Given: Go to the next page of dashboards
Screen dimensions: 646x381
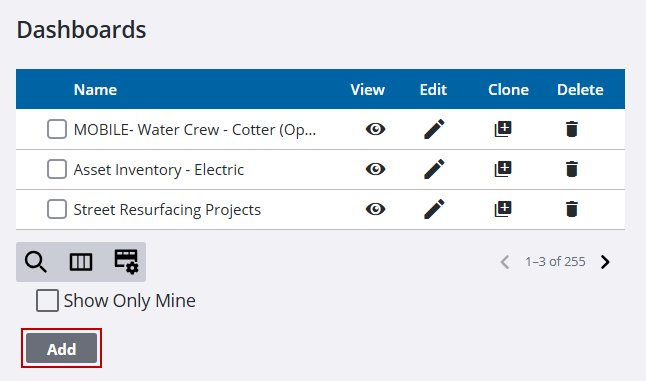Looking at the screenshot, I should click(x=605, y=262).
